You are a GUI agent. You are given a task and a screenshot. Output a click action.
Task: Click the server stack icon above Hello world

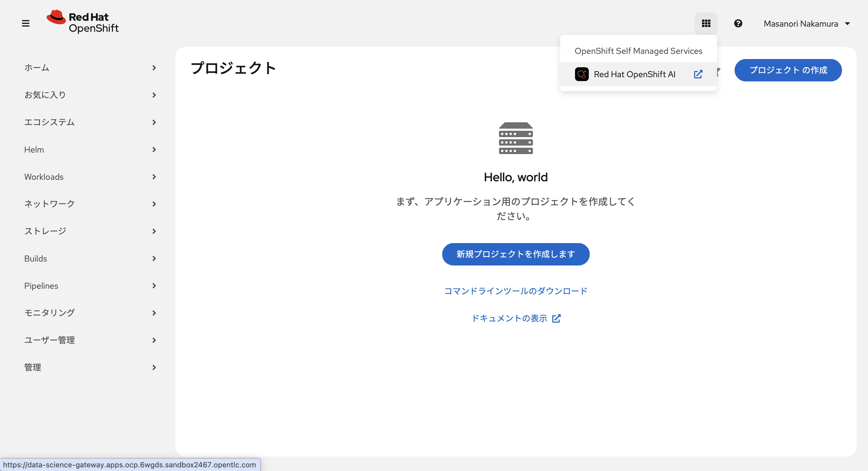516,138
